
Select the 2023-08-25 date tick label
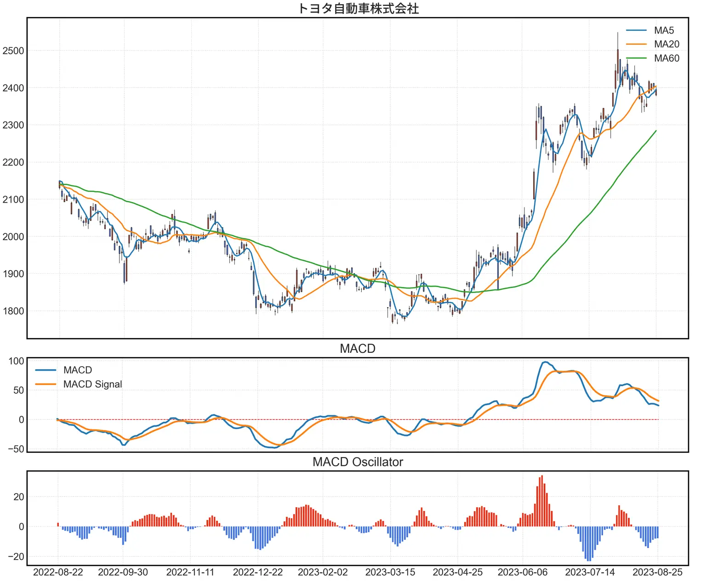(657, 572)
